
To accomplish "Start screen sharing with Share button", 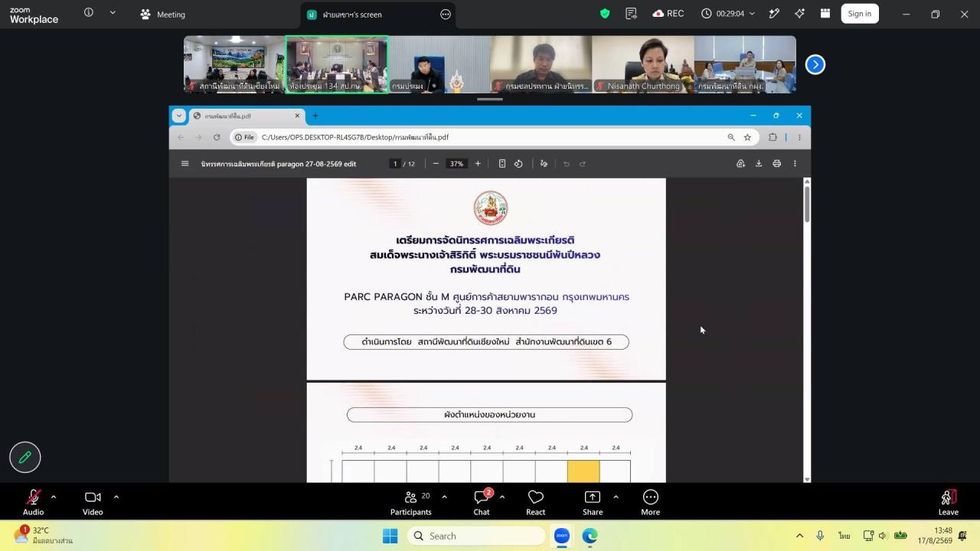I will 593,502.
